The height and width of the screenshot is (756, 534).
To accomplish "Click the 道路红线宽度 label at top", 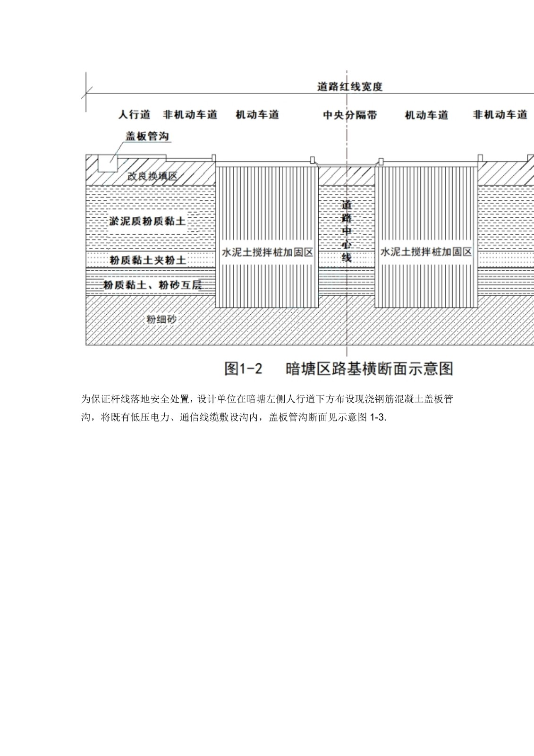I will pos(349,87).
